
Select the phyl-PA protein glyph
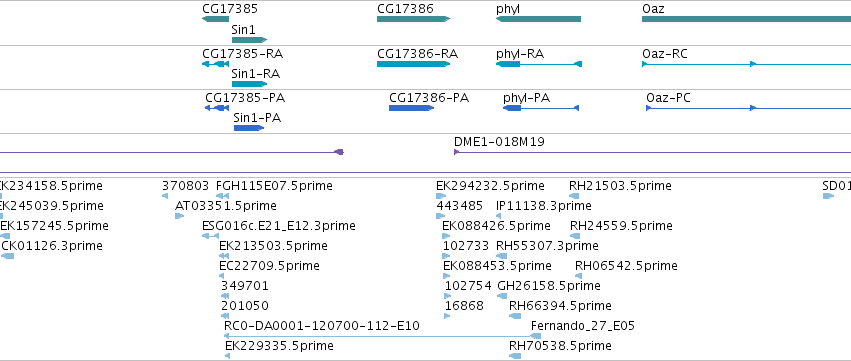[x=541, y=108]
